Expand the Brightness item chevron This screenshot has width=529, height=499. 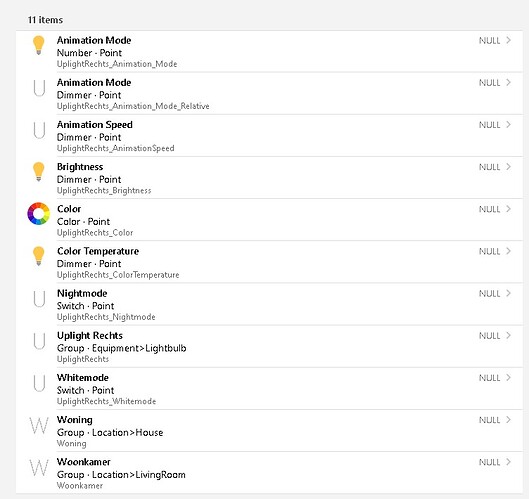pos(508,167)
